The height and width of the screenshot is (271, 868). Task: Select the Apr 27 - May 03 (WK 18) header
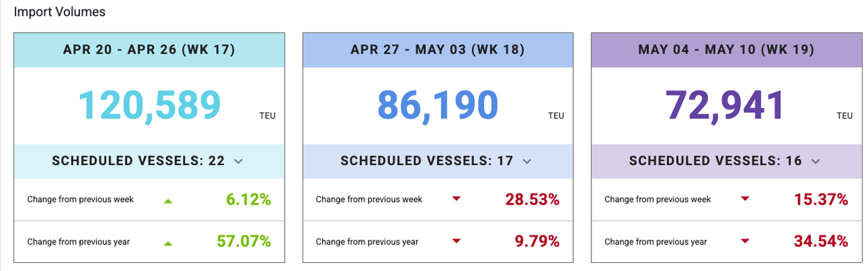[x=437, y=50]
